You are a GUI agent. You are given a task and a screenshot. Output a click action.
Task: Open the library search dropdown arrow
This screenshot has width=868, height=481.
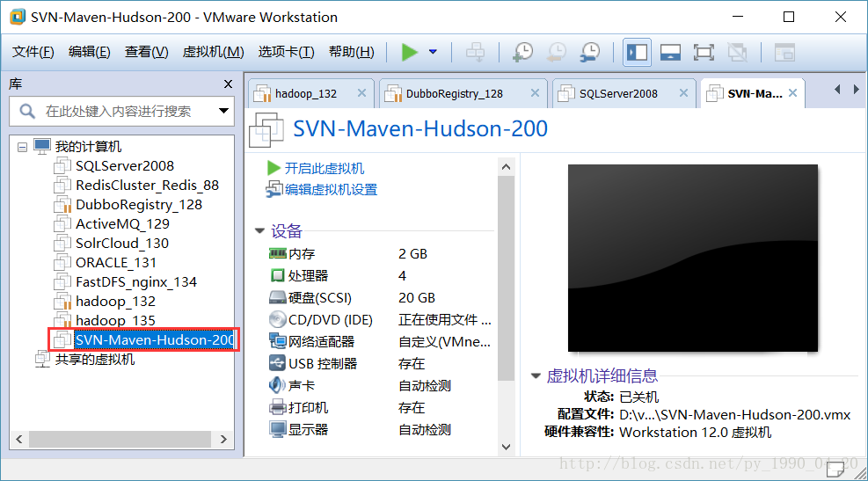[223, 111]
